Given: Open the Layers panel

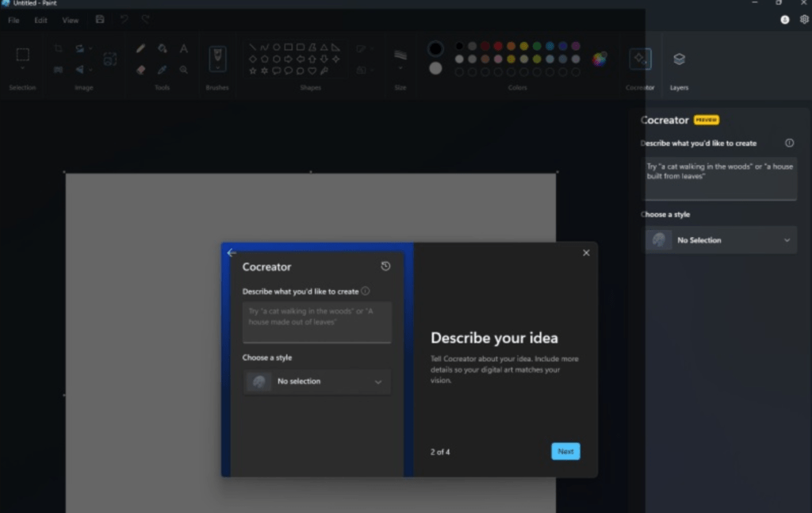Looking at the screenshot, I should tap(679, 59).
